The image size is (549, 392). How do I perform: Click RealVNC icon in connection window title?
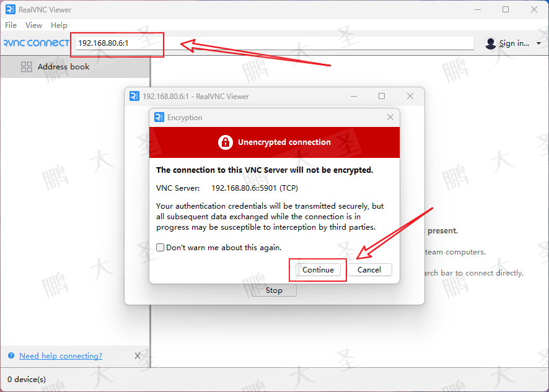[x=134, y=96]
